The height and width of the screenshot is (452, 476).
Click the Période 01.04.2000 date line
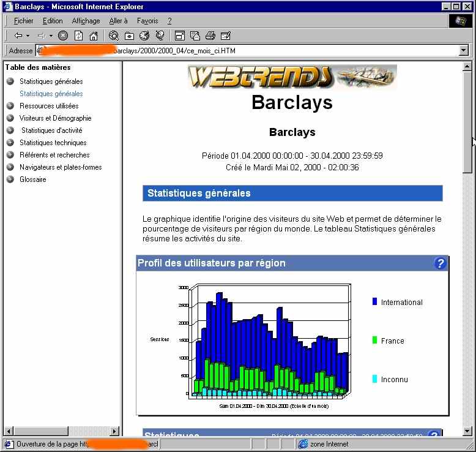tap(292, 156)
